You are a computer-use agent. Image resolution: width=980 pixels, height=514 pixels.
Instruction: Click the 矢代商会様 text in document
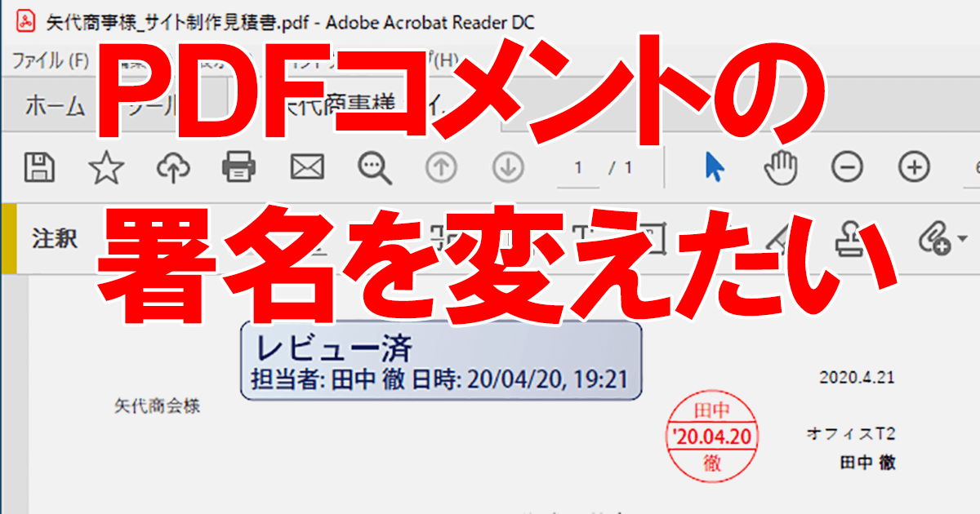tap(157, 405)
